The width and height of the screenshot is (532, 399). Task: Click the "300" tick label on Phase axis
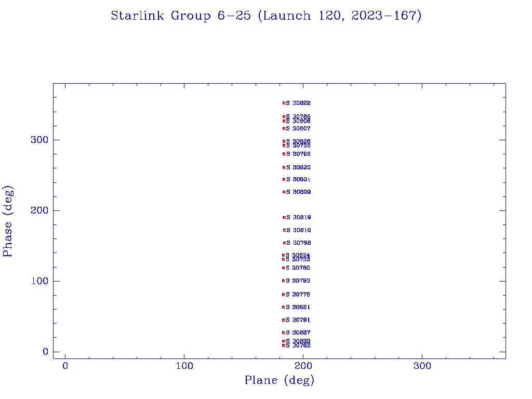39,140
